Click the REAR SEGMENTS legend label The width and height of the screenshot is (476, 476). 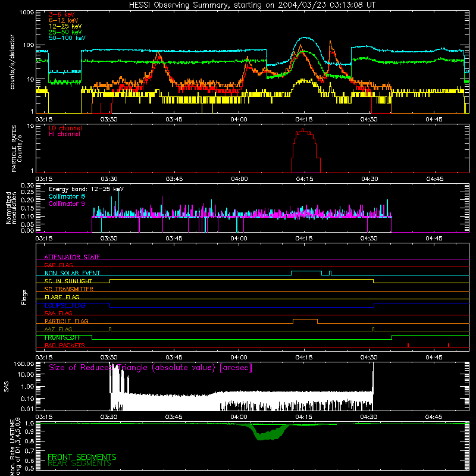click(80, 464)
